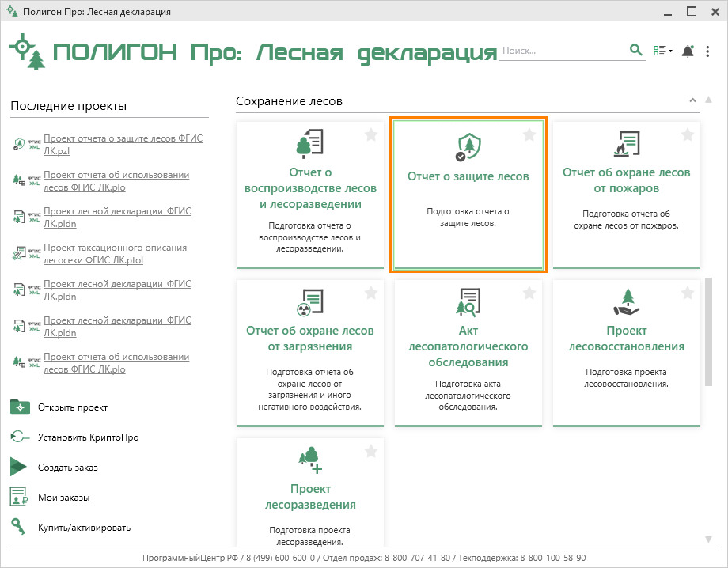Viewport: 728px width, 568px height.
Task: Open notifications bell icon
Action: click(x=688, y=51)
